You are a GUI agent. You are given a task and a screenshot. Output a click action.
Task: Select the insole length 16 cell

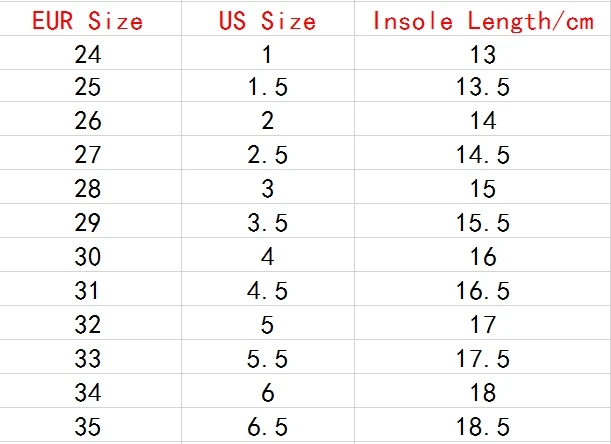[482, 255]
